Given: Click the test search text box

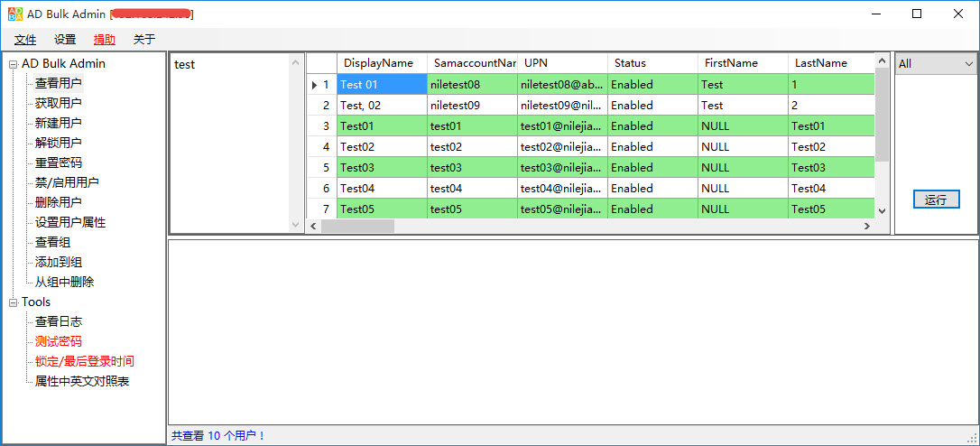Looking at the screenshot, I should coord(230,135).
